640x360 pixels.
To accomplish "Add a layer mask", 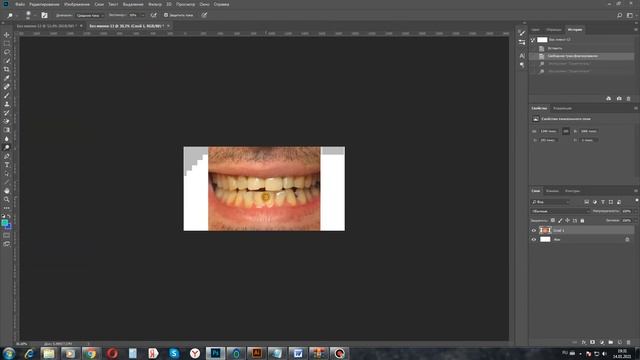I will [x=593, y=342].
